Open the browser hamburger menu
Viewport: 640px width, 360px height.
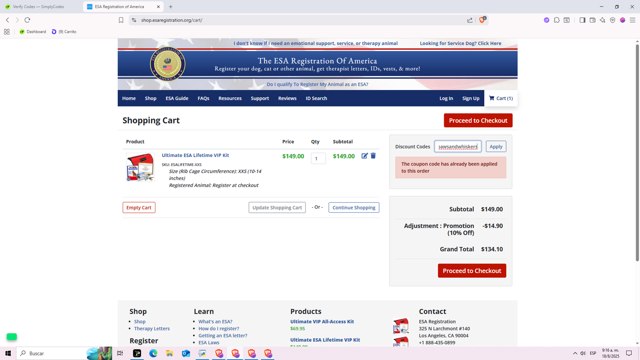633,20
